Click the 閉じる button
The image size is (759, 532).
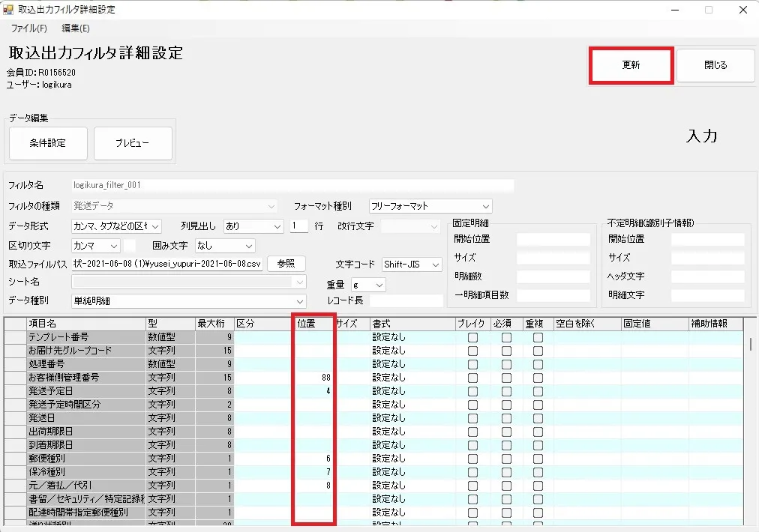[715, 64]
